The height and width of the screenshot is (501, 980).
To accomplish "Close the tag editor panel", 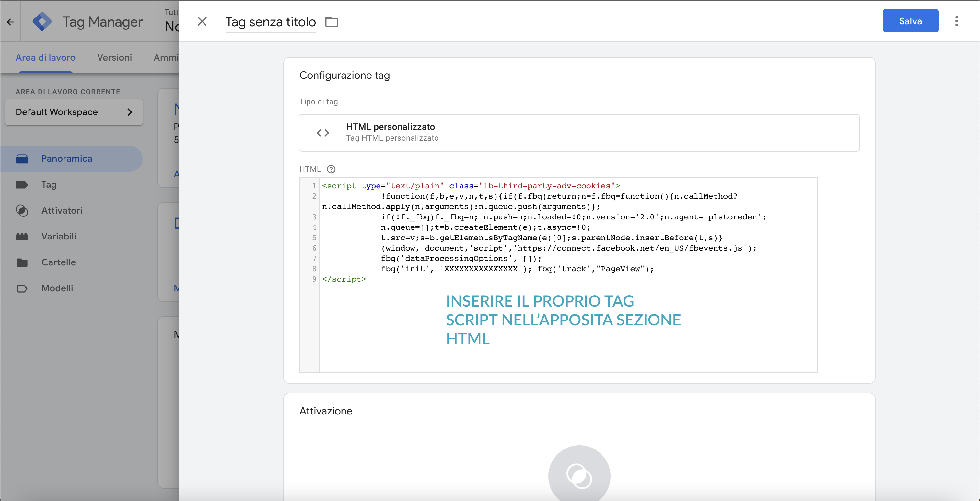I will click(x=202, y=22).
